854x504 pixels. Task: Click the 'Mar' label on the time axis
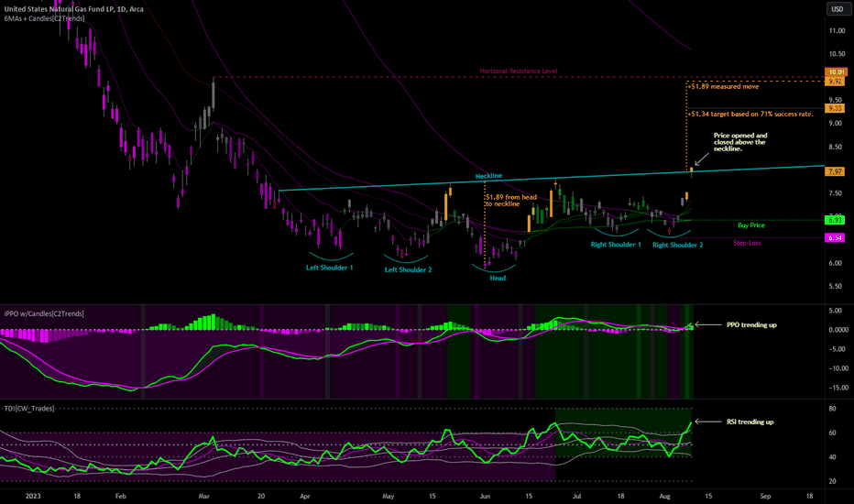point(203,496)
